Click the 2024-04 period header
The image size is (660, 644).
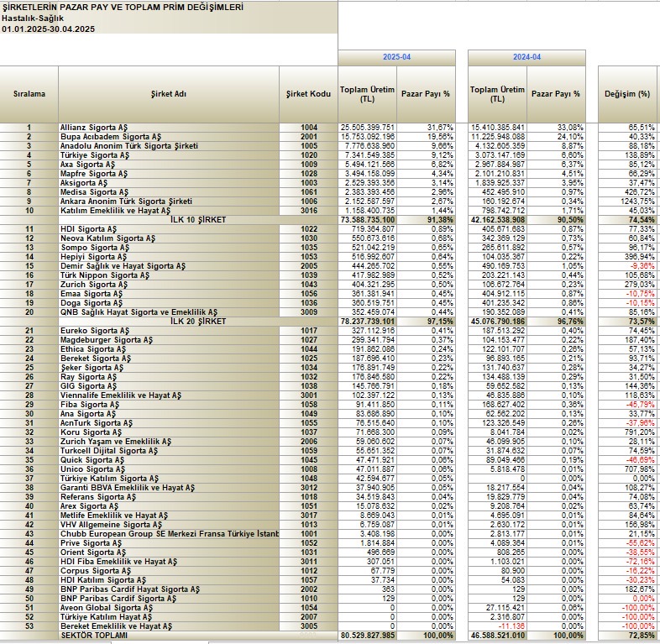[x=526, y=57]
